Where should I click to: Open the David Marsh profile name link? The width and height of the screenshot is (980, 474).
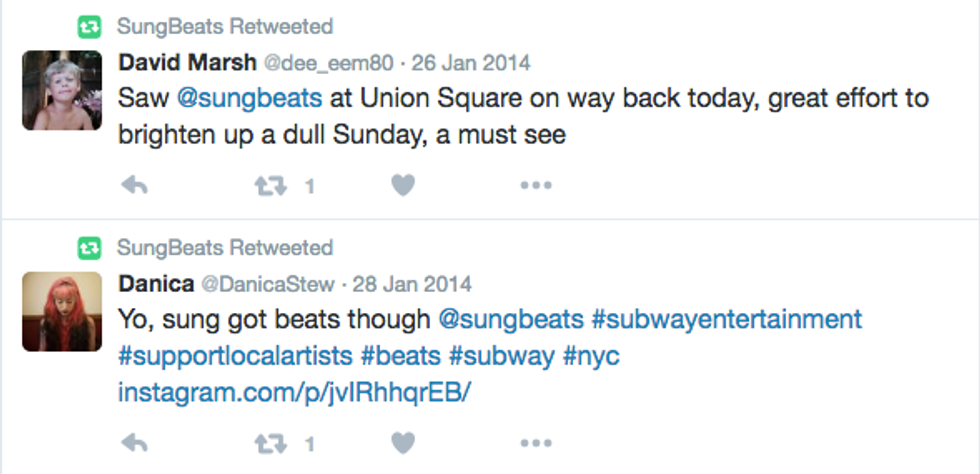coord(186,63)
